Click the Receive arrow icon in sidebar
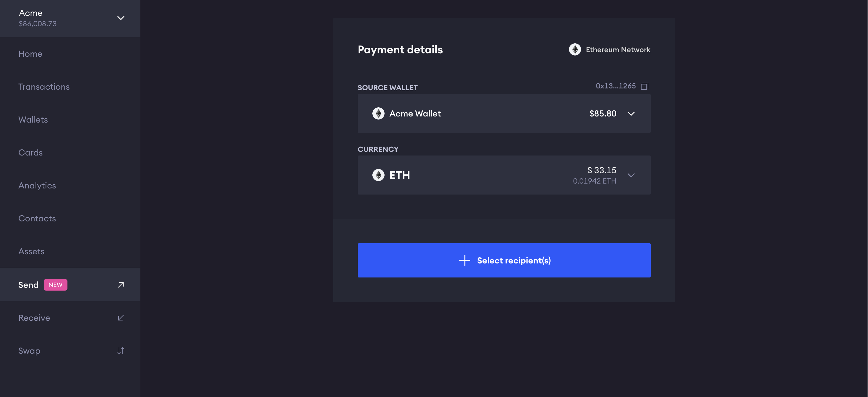This screenshot has height=397, width=868. pyautogui.click(x=121, y=318)
